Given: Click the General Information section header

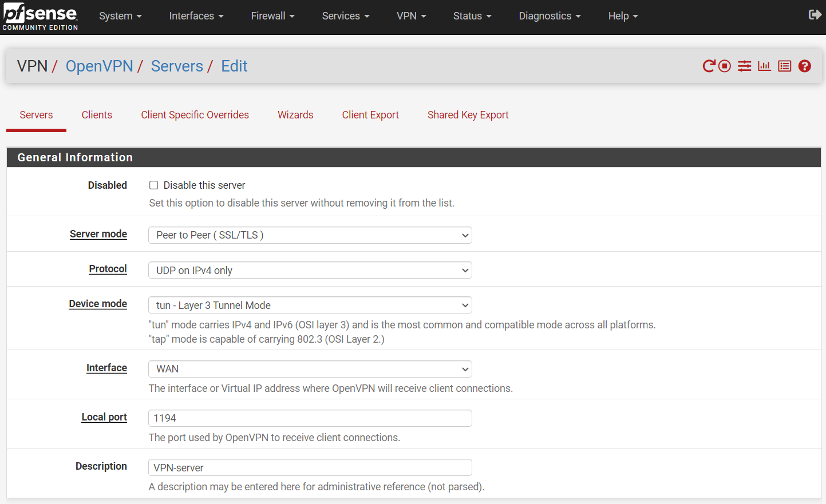Looking at the screenshot, I should (414, 157).
